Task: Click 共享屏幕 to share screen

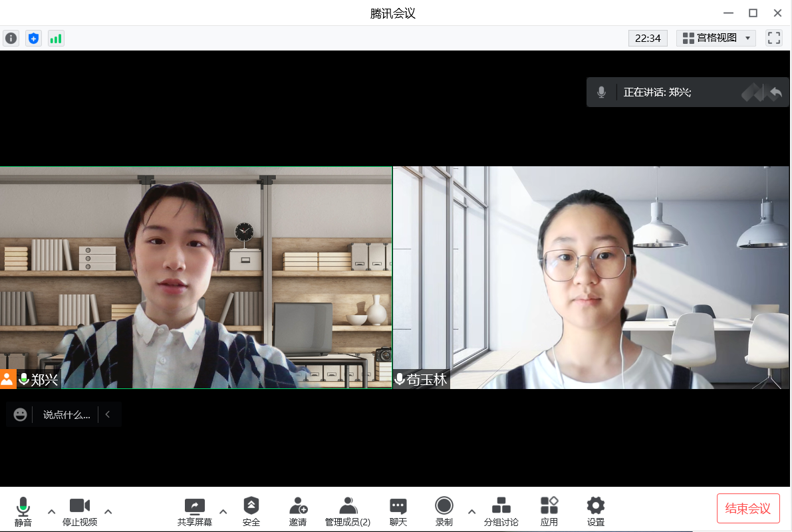Action: [195, 511]
